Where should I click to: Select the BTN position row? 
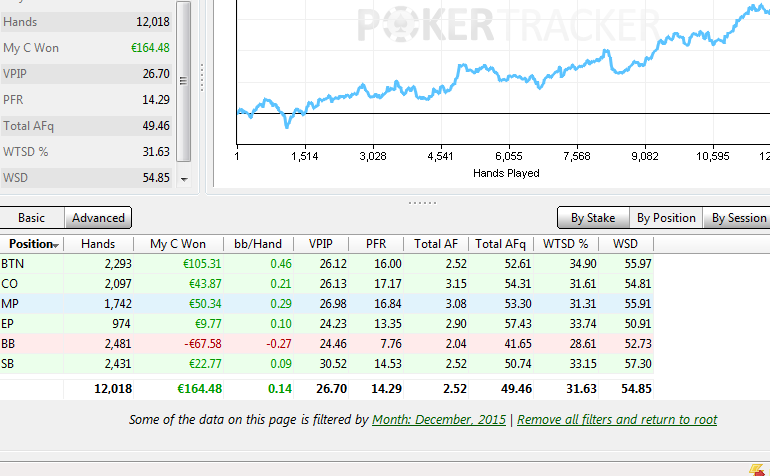327,264
